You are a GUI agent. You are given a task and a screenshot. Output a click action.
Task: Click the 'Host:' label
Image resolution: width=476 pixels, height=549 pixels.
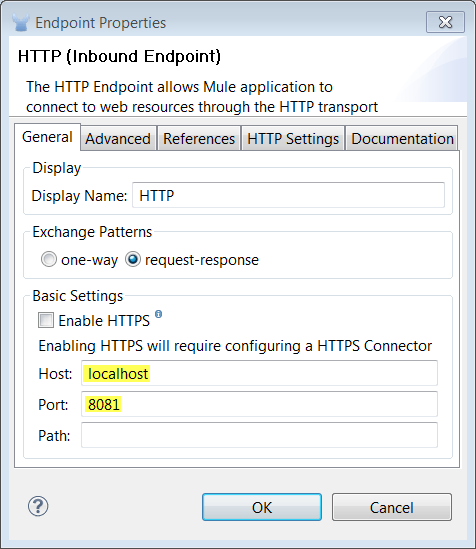55,374
